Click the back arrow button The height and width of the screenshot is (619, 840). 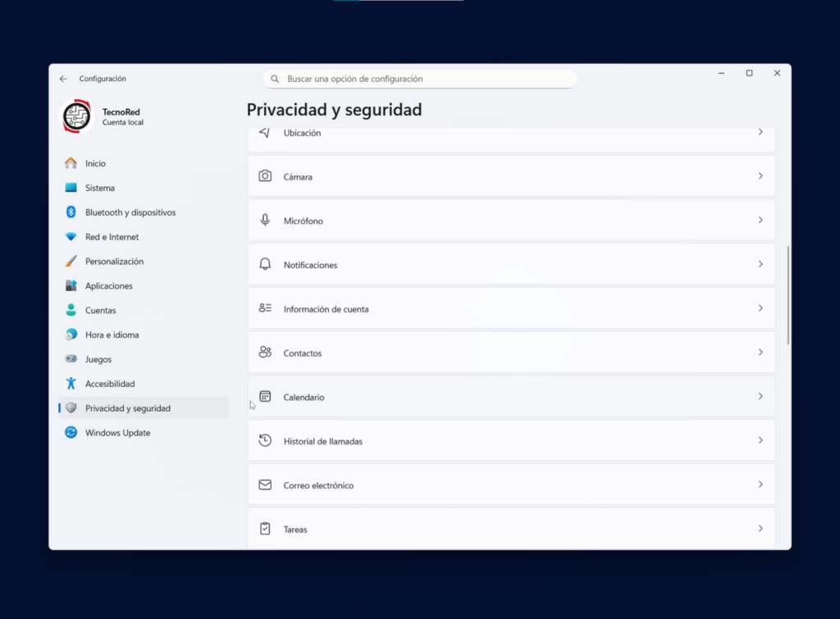(x=63, y=78)
